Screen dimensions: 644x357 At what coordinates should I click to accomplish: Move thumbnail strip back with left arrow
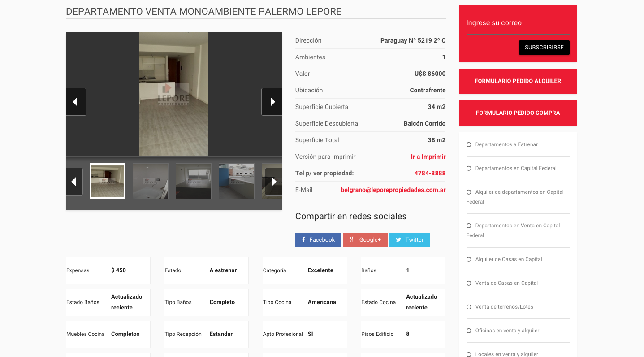point(74,182)
